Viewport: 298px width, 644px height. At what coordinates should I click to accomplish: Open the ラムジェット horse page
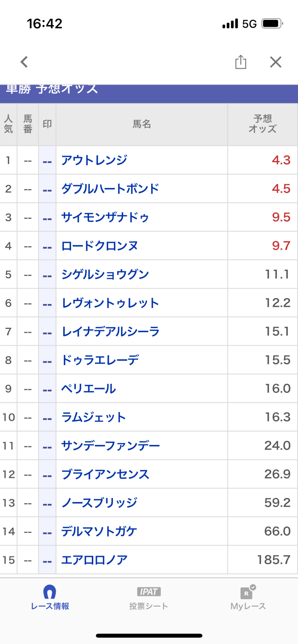94,417
